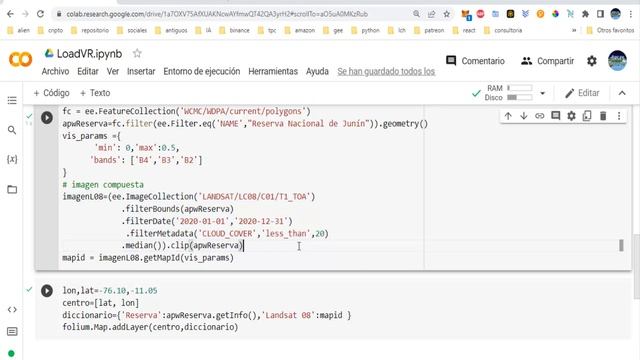This screenshot has width=640, height=360.
Task: Open the gee bookmarks folder
Action: click(x=333, y=30)
